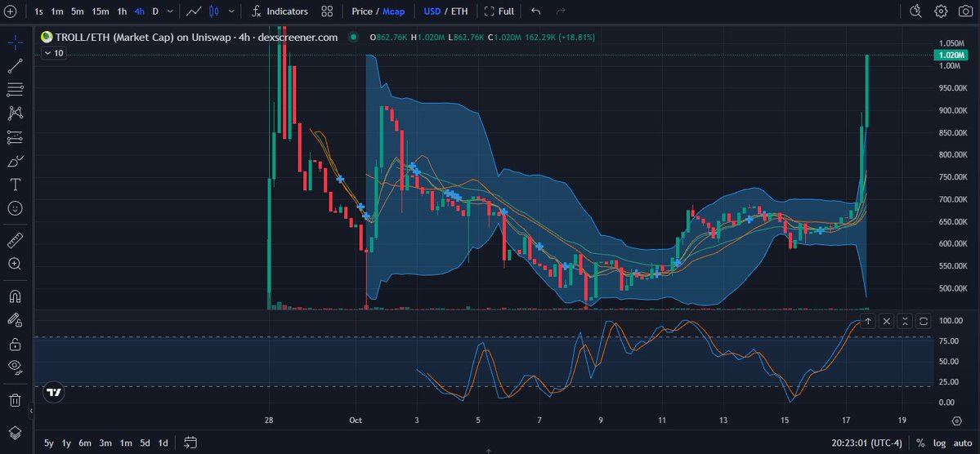Collapse the indicator legend showing 10

(53, 54)
